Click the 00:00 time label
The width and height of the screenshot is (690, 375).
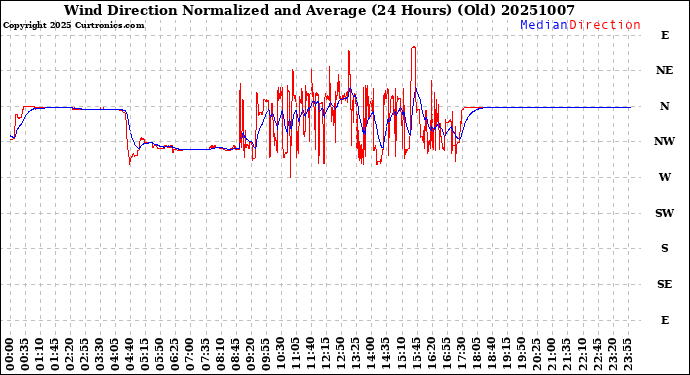coord(10,354)
